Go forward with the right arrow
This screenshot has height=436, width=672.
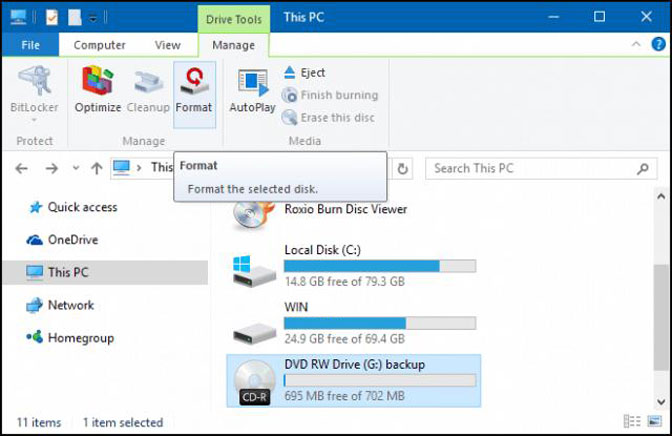pyautogui.click(x=52, y=168)
